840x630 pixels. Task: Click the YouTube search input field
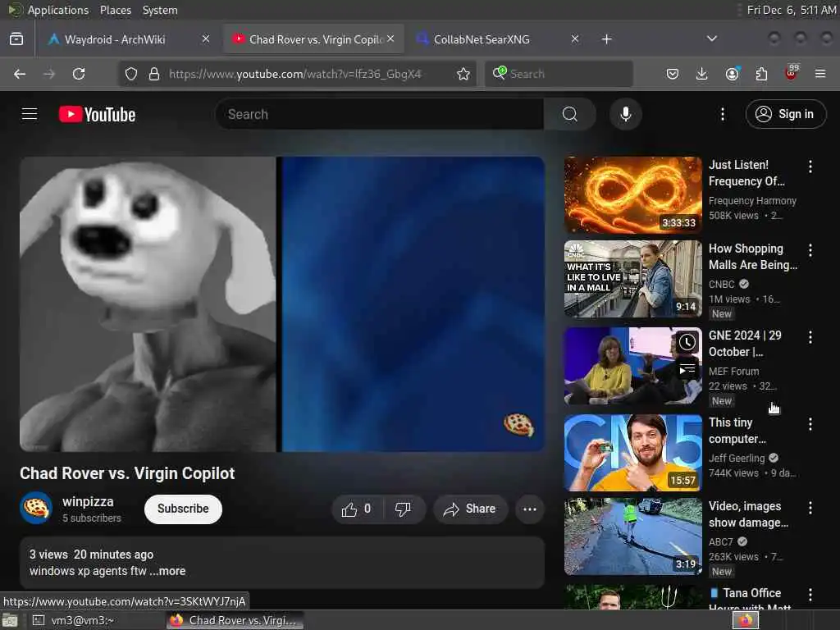[379, 114]
